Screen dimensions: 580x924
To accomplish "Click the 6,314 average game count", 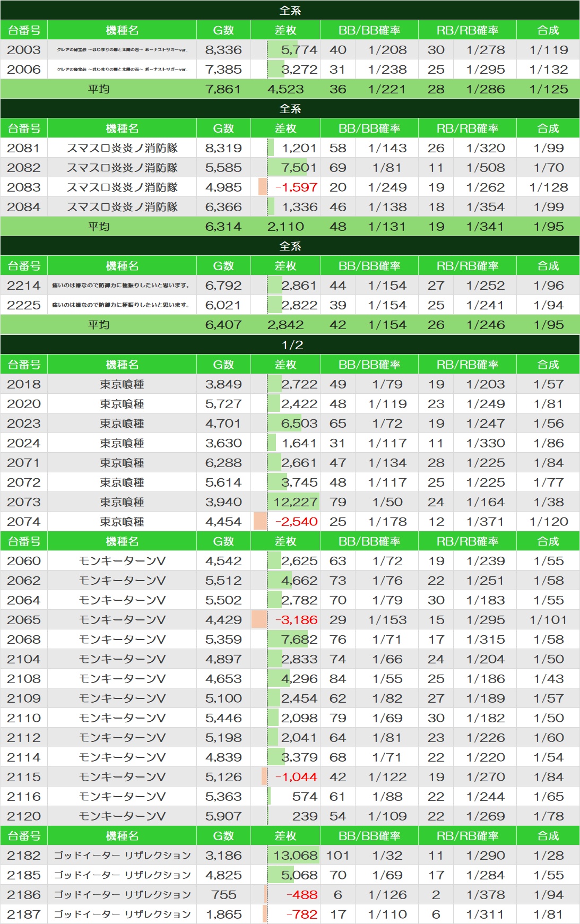I will [223, 227].
